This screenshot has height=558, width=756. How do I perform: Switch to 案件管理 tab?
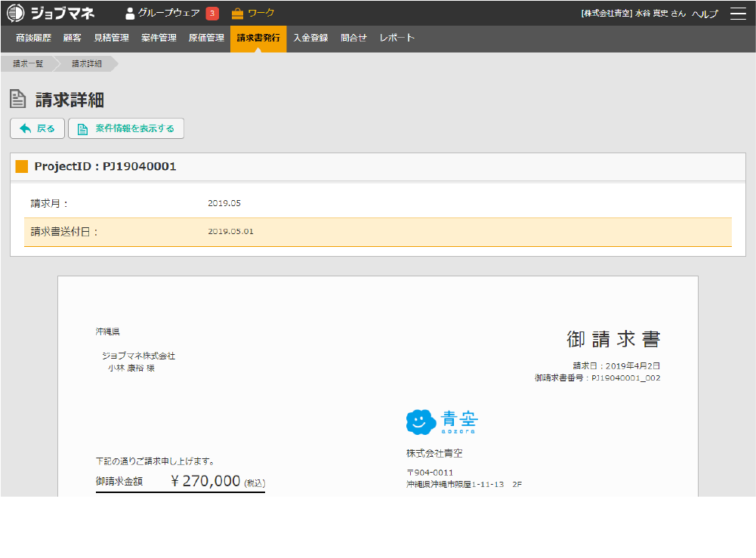[159, 38]
